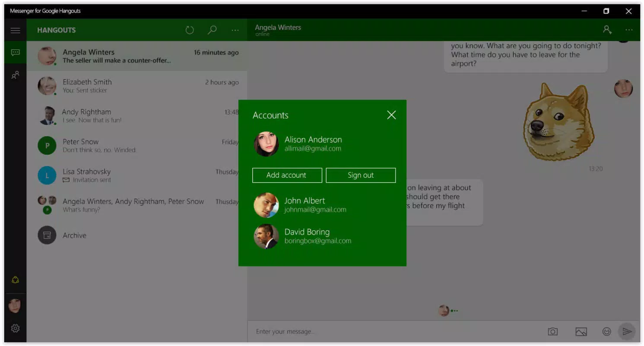
Task: Select Alison Anderson account entry
Action: tap(323, 144)
